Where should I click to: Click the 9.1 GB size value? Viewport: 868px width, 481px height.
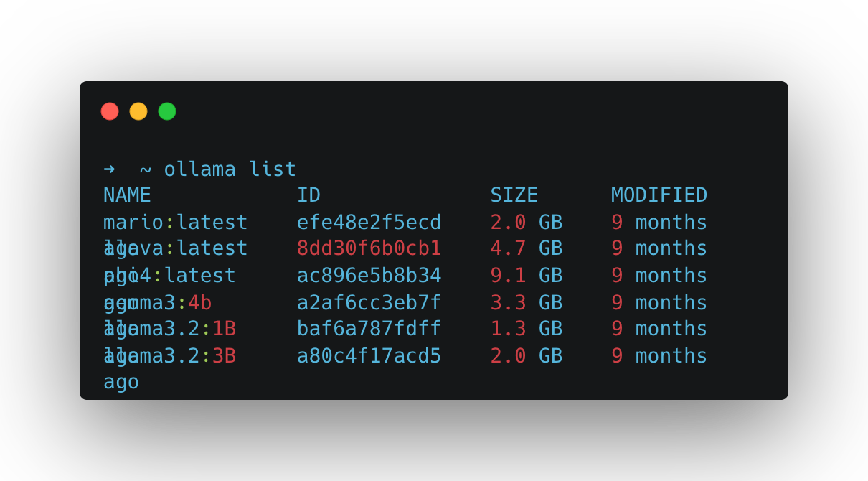pos(526,276)
